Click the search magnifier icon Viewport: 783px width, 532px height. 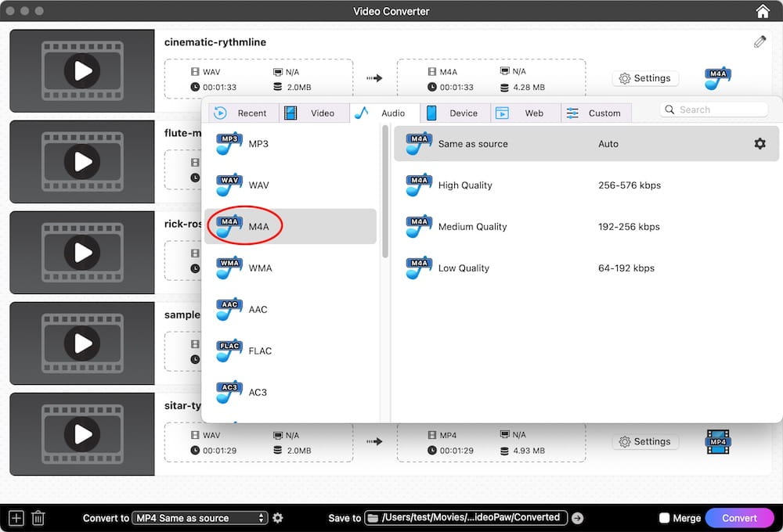669,110
